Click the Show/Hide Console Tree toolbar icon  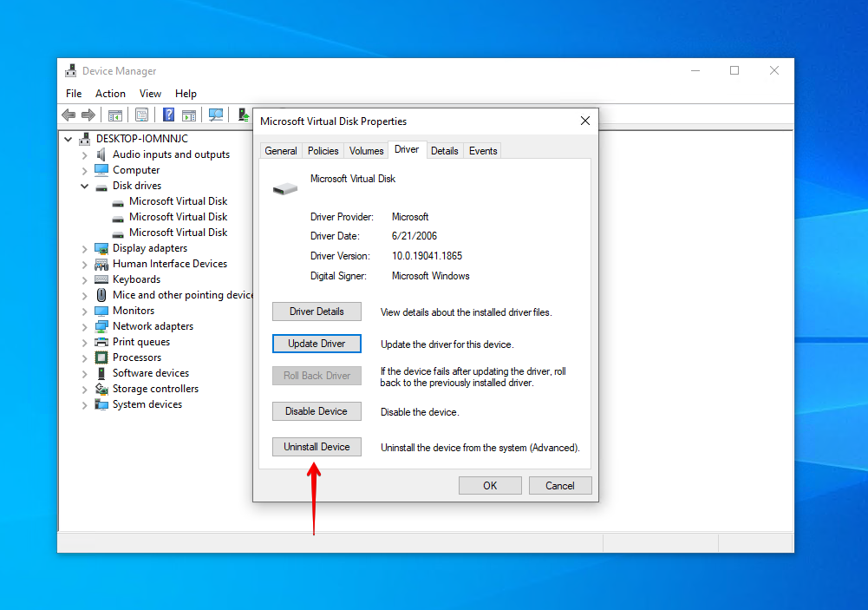(114, 115)
